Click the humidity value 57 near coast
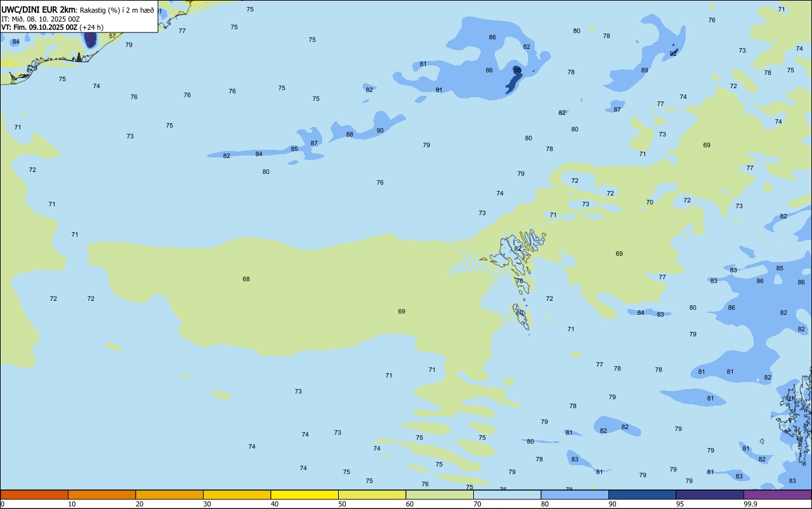812x509 pixels. click(x=112, y=36)
